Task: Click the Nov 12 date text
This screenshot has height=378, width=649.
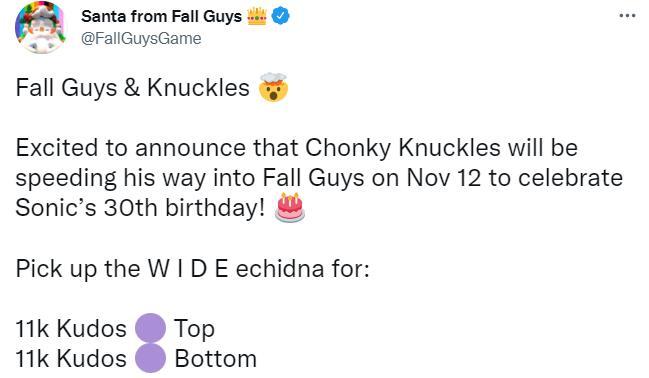Action: (x=444, y=178)
